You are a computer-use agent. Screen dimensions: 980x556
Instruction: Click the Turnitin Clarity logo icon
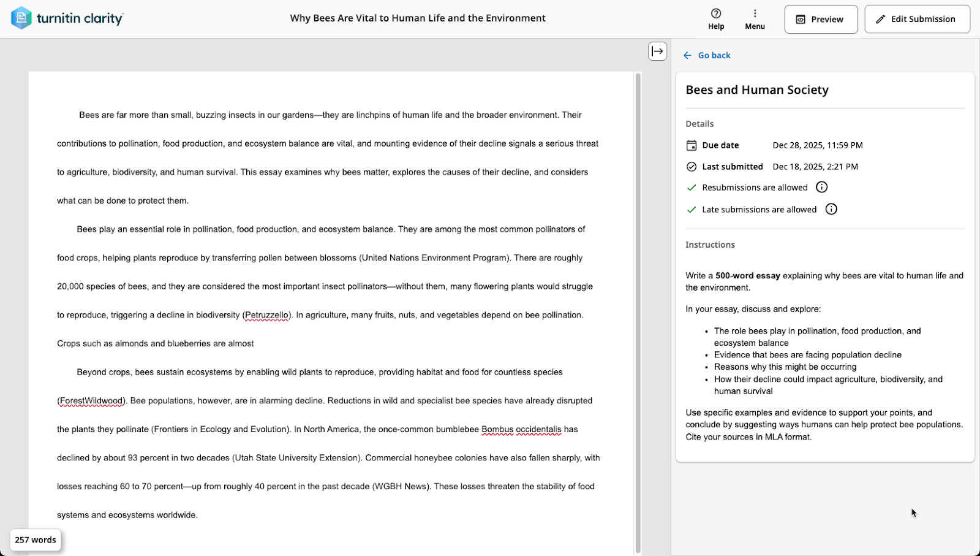click(x=21, y=18)
